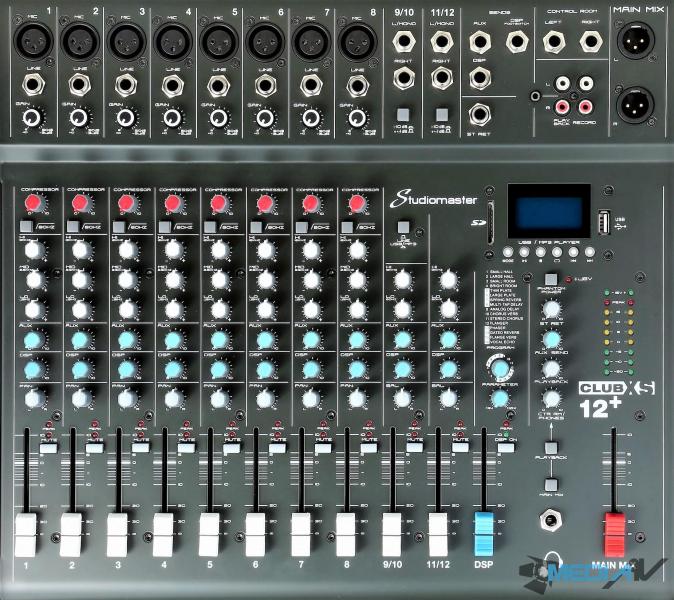Select the blue LCD display

(549, 211)
